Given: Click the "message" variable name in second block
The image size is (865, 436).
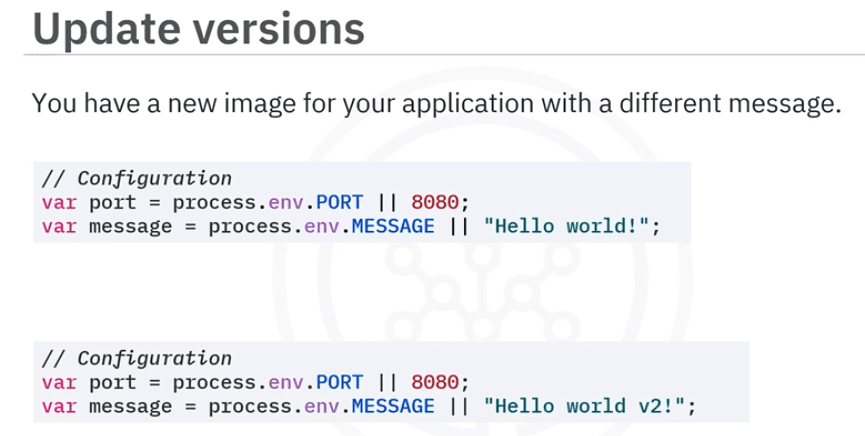Looking at the screenshot, I should click(x=130, y=406).
